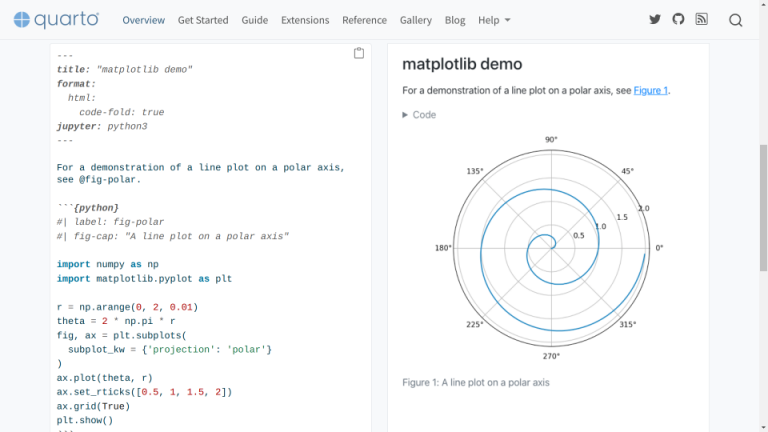This screenshot has height=432, width=768.
Task: Expand the folded Code section
Action: coord(419,115)
